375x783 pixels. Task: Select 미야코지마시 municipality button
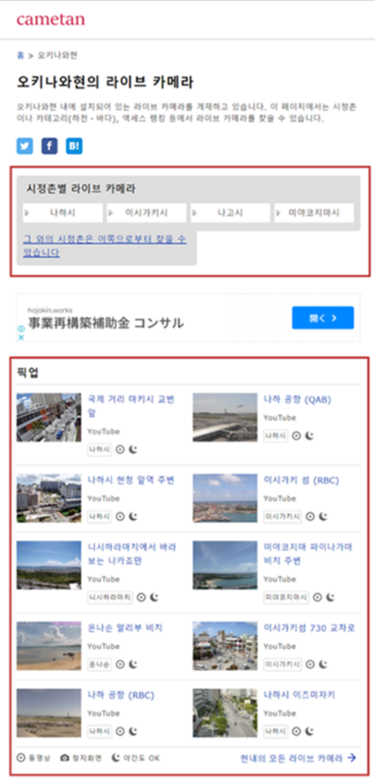[314, 213]
